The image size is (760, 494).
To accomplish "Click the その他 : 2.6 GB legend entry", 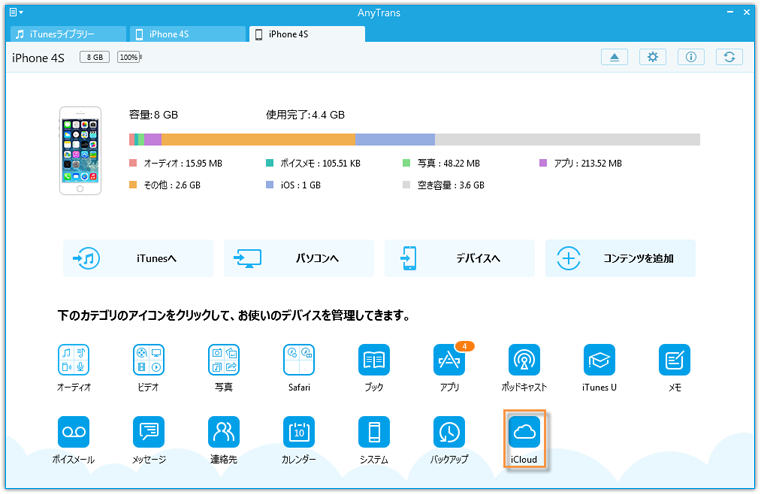I will pos(165,185).
